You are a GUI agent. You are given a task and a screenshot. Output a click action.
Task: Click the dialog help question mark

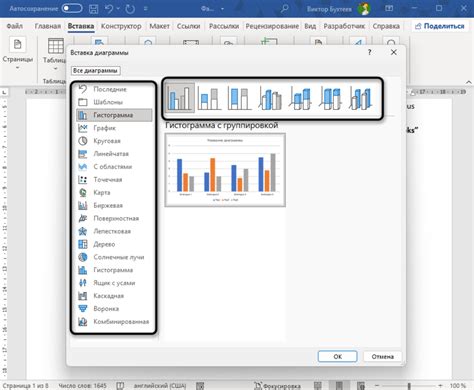[x=369, y=52]
